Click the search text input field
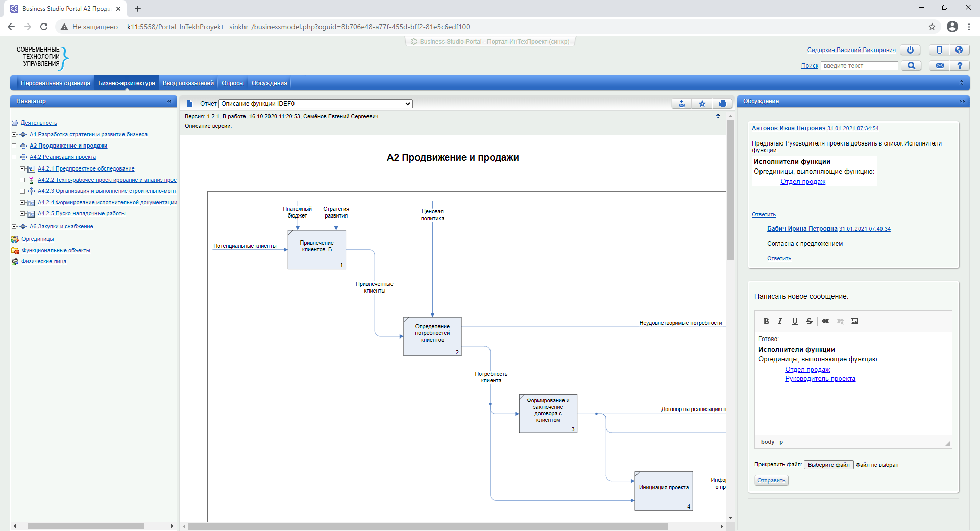980x531 pixels. click(x=859, y=66)
